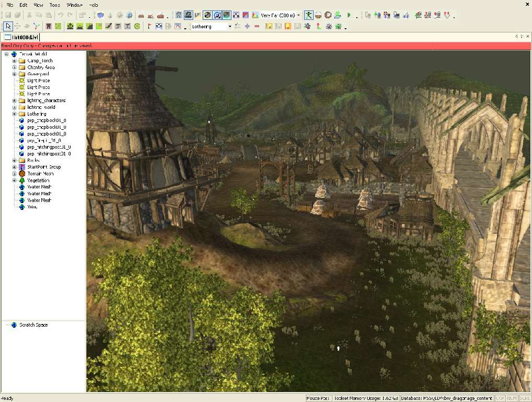Select the lighting_world folder
Screen dimensions: 532x402
point(41,107)
